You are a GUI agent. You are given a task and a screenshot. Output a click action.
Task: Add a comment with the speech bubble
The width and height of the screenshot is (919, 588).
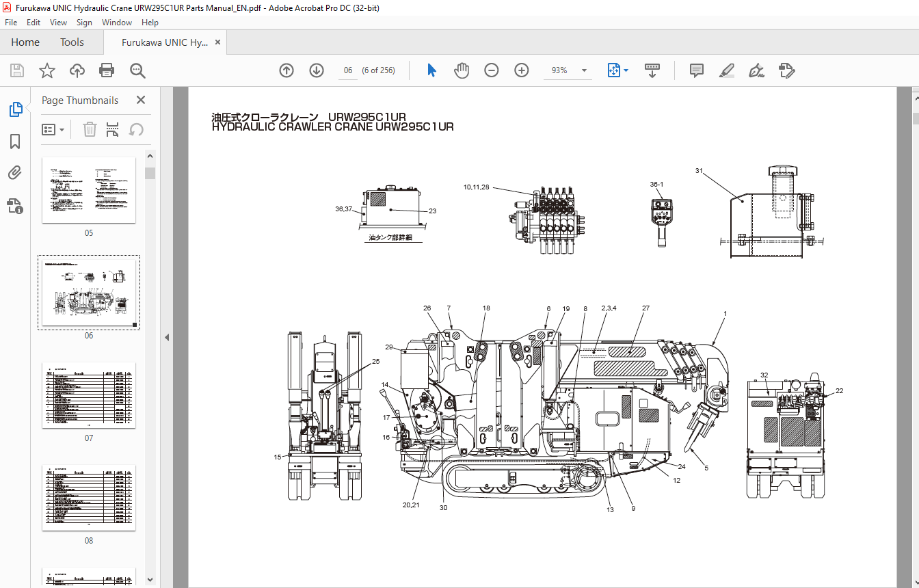tap(697, 70)
